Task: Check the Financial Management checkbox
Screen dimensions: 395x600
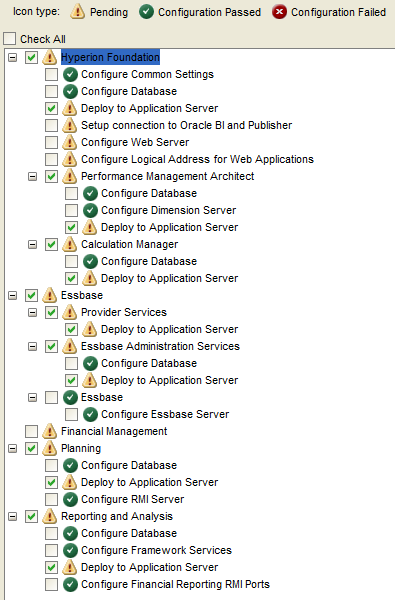Action: click(31, 431)
